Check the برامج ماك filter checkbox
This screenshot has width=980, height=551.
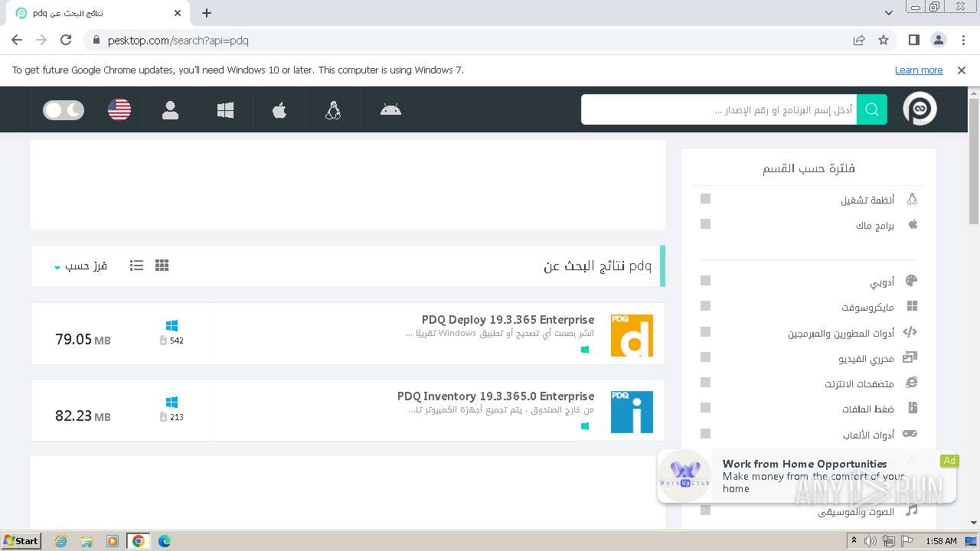point(706,224)
